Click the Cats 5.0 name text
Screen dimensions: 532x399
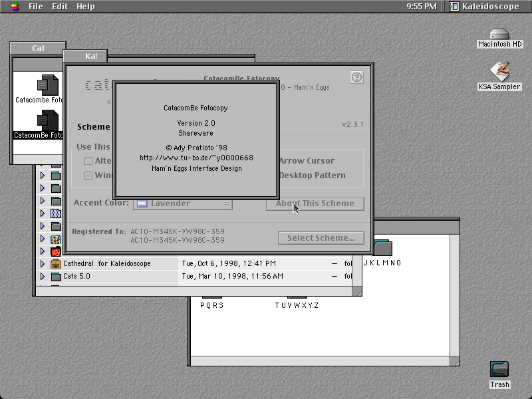pyautogui.click(x=76, y=276)
